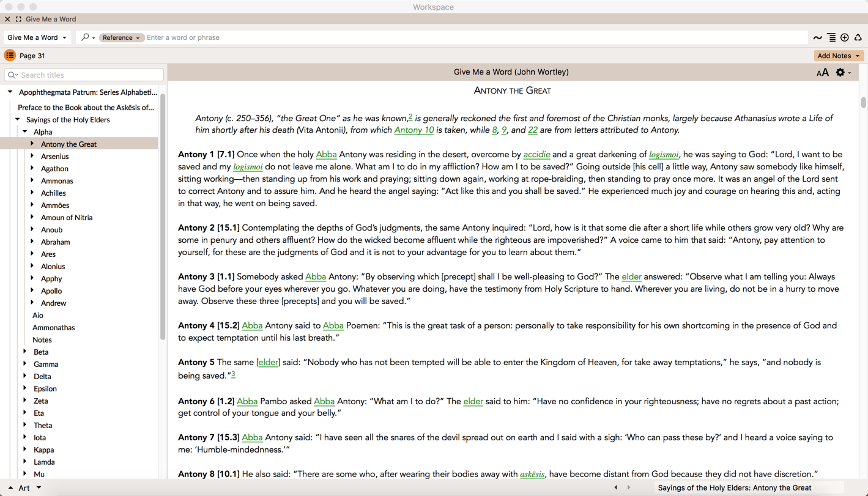Viewport: 868px width, 496px height.
Task: Open the search options arrow beside magnifier
Action: [94, 39]
